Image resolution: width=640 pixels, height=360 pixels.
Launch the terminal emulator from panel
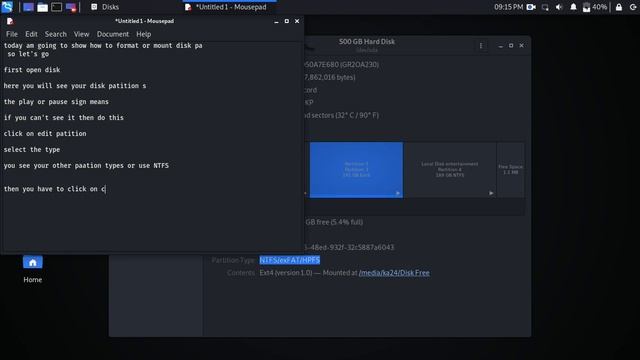click(x=57, y=7)
